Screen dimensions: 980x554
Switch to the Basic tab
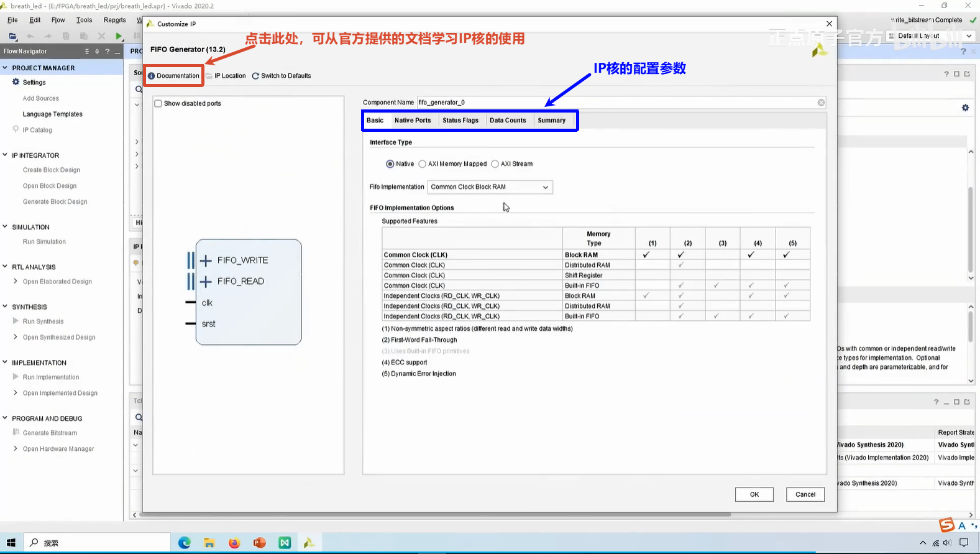pyautogui.click(x=375, y=121)
